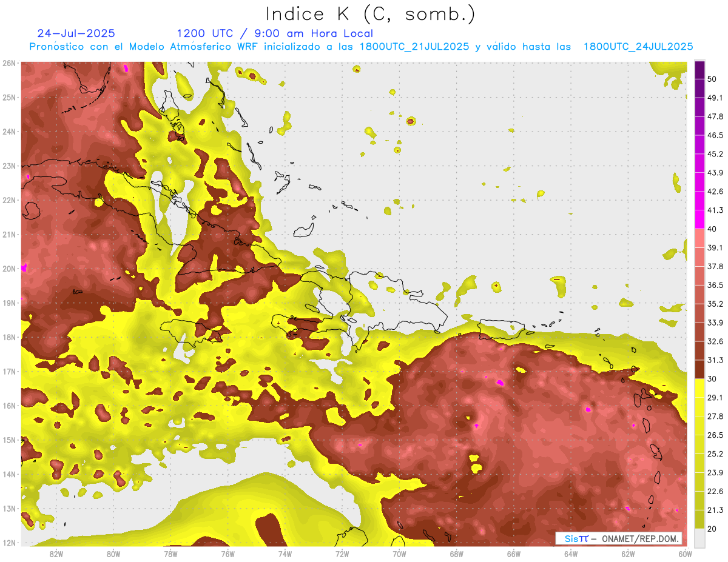This screenshot has width=728, height=562.
Task: Click the "39.1" color scale value
Action: [715, 248]
